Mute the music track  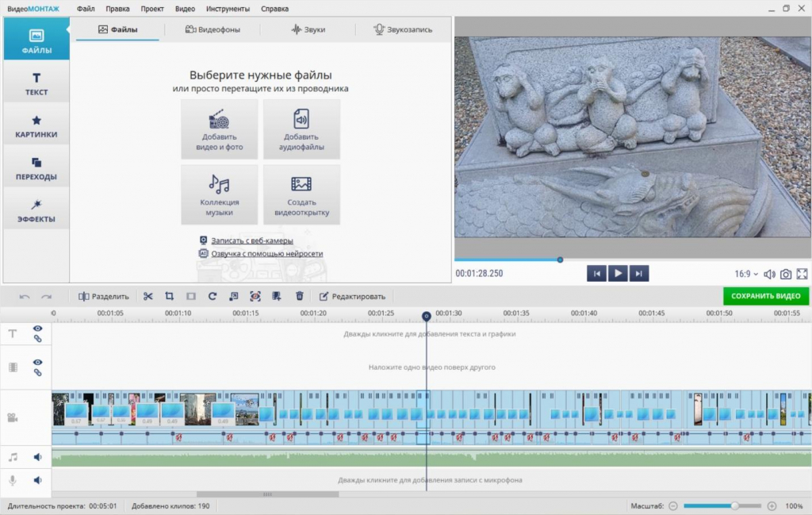point(37,457)
